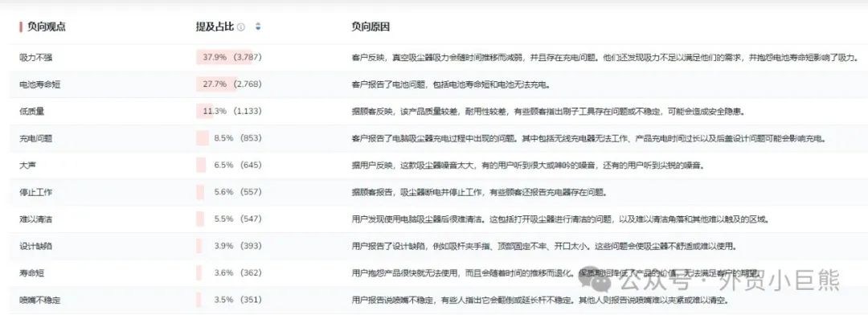Click the 负向观点 column header
The height and width of the screenshot is (315, 868).
(x=46, y=27)
